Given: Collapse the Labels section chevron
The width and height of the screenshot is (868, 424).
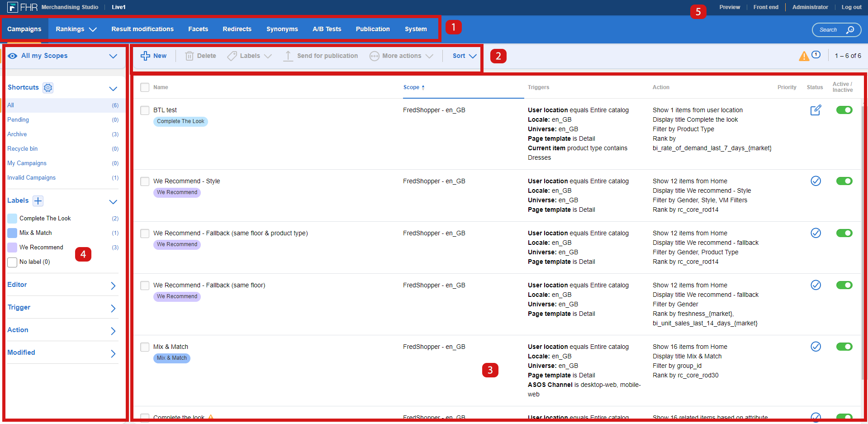Looking at the screenshot, I should [x=113, y=201].
